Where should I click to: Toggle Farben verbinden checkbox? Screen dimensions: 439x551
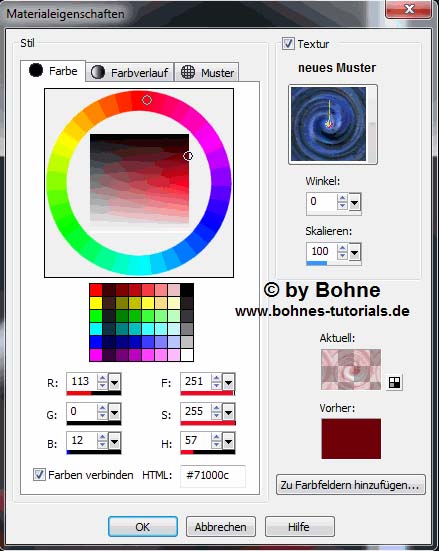click(x=39, y=475)
